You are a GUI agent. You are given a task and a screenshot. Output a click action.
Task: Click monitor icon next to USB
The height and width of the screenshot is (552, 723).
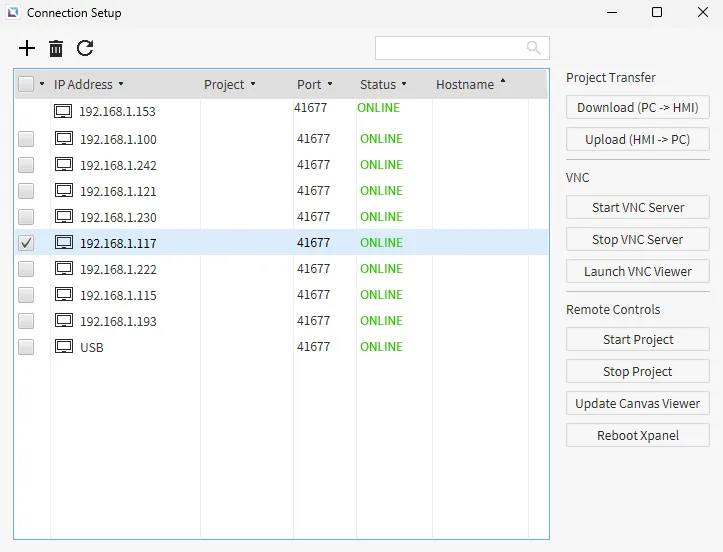pyautogui.click(x=63, y=347)
